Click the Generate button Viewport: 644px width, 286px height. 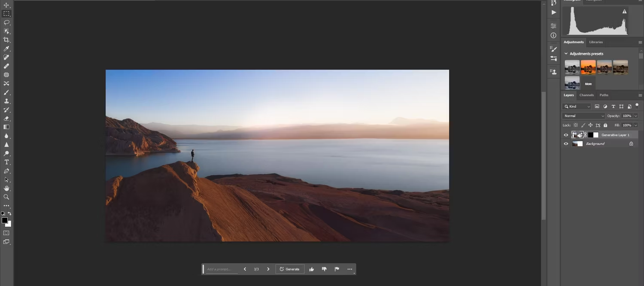pos(289,269)
